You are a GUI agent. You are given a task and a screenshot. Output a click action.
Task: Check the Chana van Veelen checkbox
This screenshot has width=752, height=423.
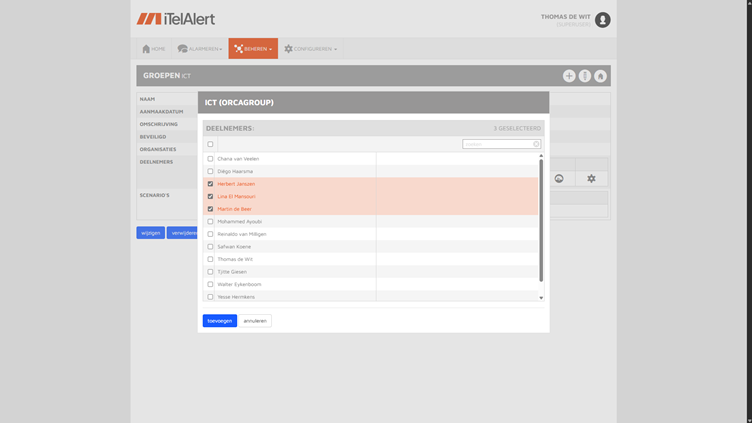tap(210, 159)
